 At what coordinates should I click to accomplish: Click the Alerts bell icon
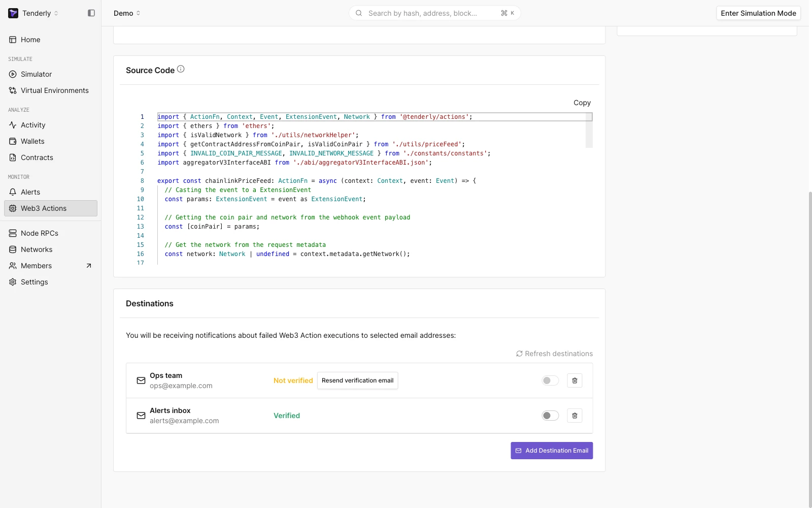13,192
